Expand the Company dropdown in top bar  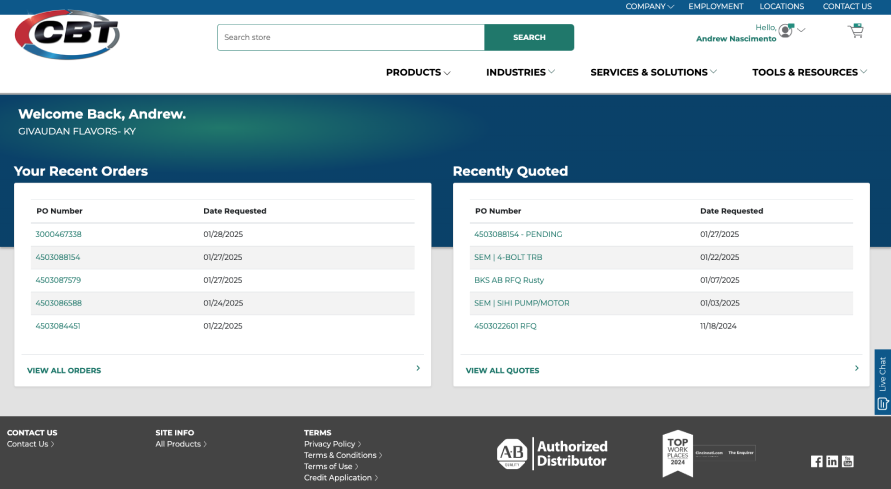pyautogui.click(x=649, y=6)
